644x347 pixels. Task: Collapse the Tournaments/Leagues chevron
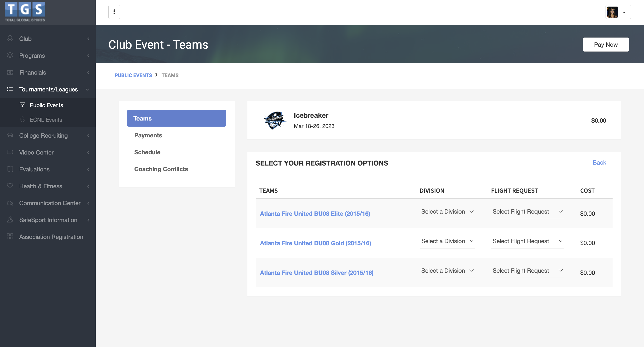[x=87, y=89]
